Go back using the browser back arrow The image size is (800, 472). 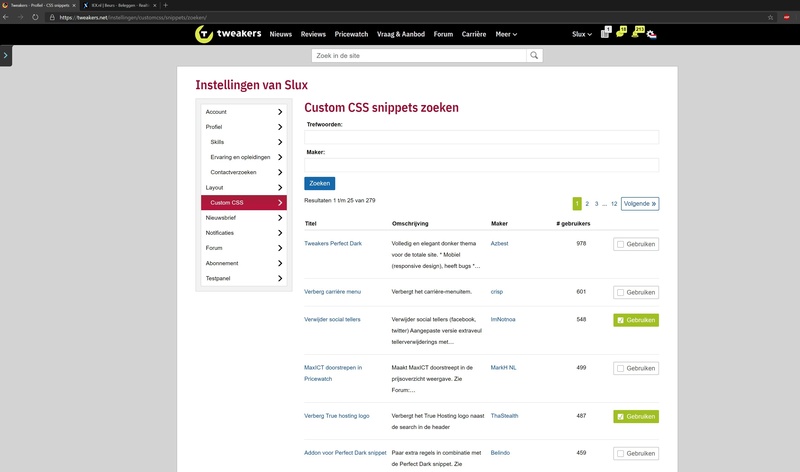(x=6, y=17)
